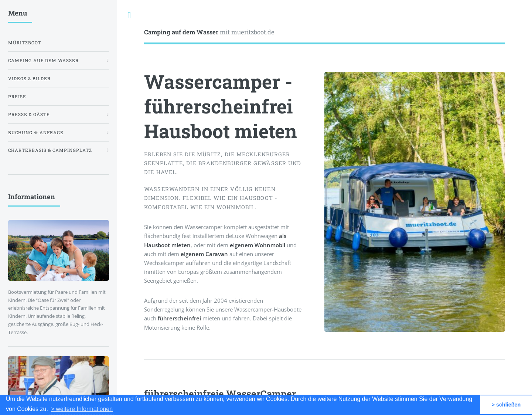Click the 'Wassercamper - führerscheinfrei Hausboot mieten' heading
The image size is (532, 415).
pyautogui.click(x=221, y=106)
